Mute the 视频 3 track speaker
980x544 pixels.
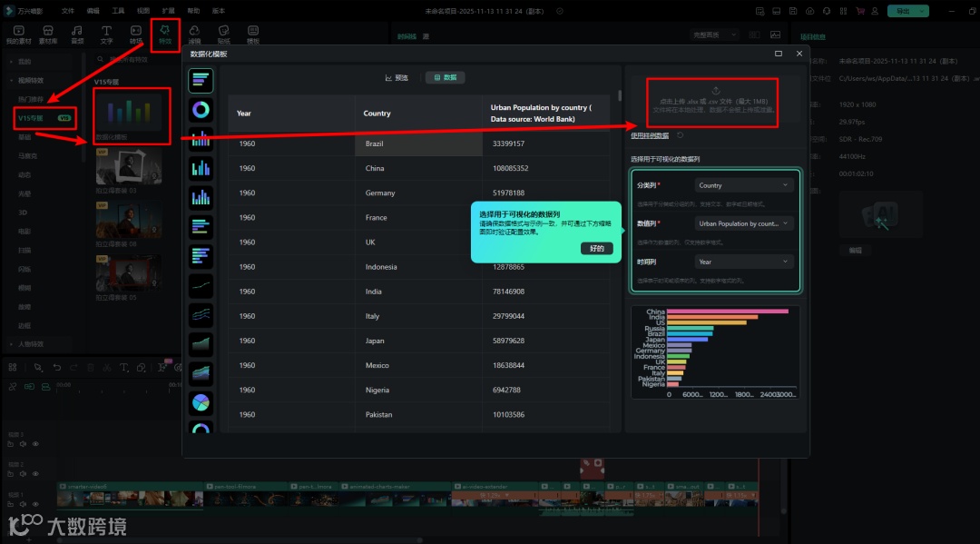tap(23, 444)
